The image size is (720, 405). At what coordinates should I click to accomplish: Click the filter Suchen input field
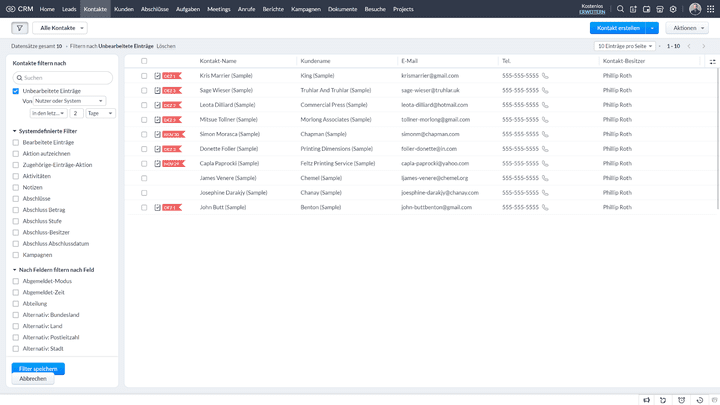[65, 77]
